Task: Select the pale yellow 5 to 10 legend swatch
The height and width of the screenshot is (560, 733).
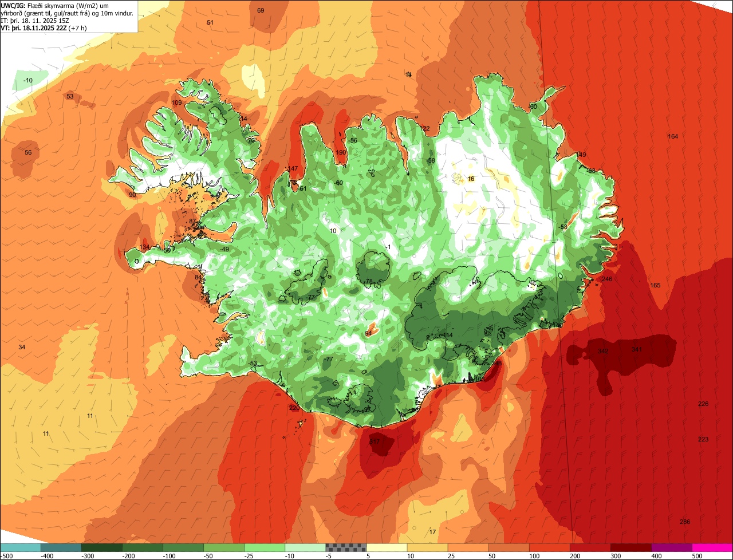Action: (x=386, y=547)
